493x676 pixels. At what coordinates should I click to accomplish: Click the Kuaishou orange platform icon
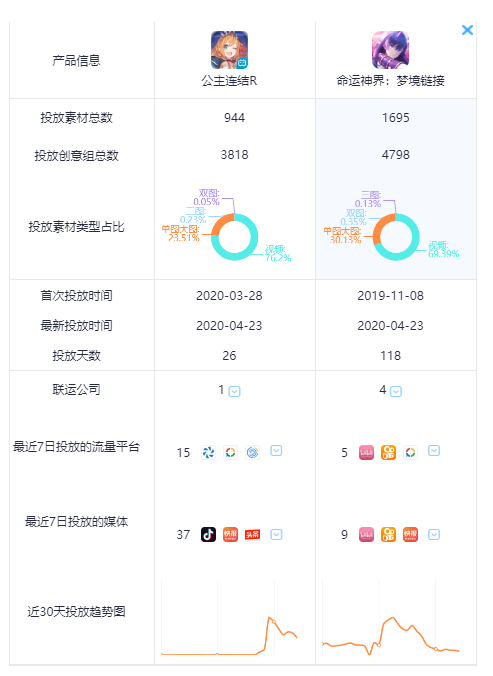(388, 452)
